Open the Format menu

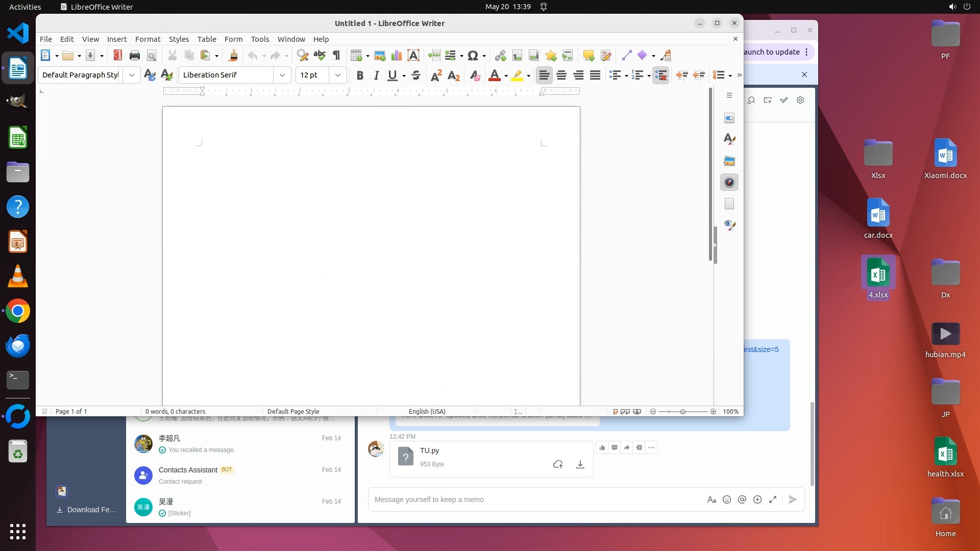(148, 39)
